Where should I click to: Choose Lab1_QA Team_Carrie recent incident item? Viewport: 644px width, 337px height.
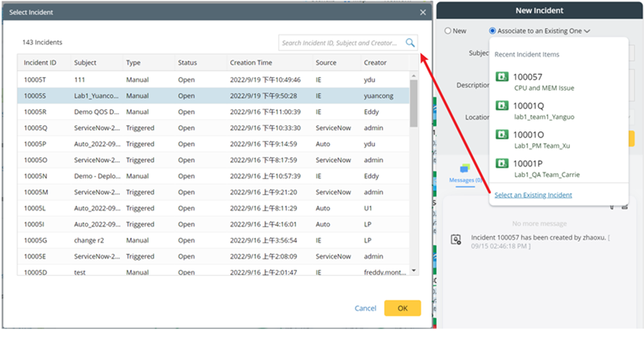[x=547, y=175]
